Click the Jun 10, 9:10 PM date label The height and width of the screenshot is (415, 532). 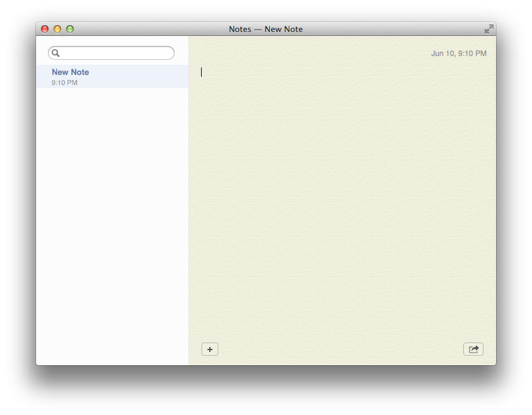(459, 54)
